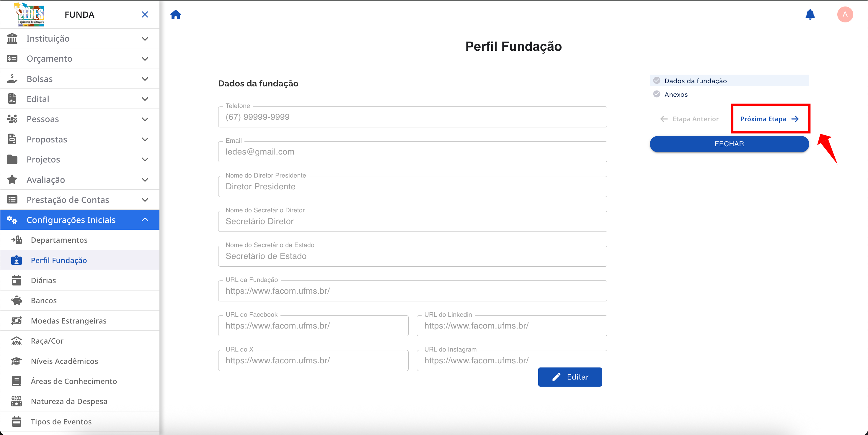
Task: Open the Departamentos menu item
Action: click(59, 240)
